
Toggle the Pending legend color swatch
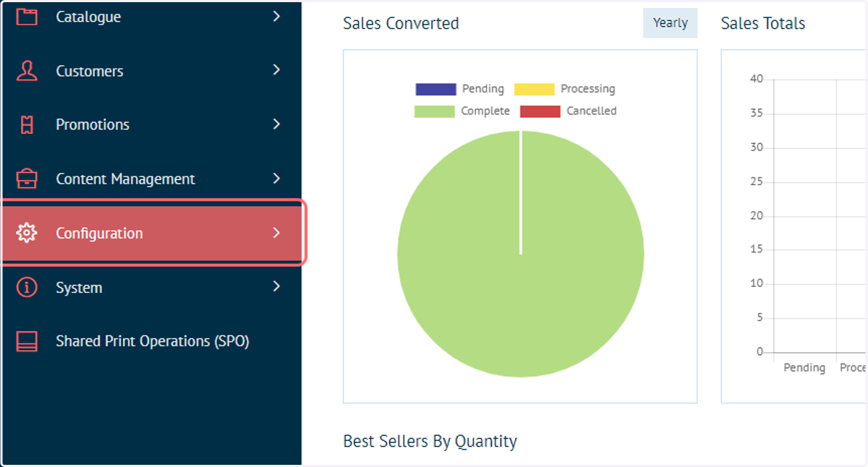coord(435,89)
